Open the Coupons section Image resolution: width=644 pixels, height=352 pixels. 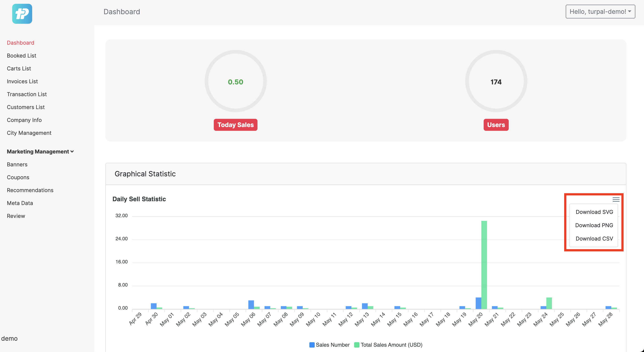18,177
